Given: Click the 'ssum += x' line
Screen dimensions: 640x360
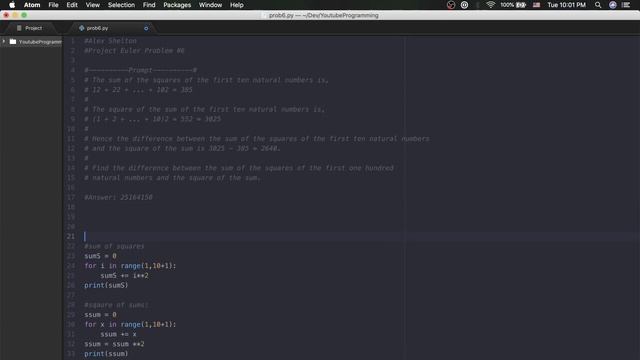Looking at the screenshot, I should pyautogui.click(x=118, y=334).
